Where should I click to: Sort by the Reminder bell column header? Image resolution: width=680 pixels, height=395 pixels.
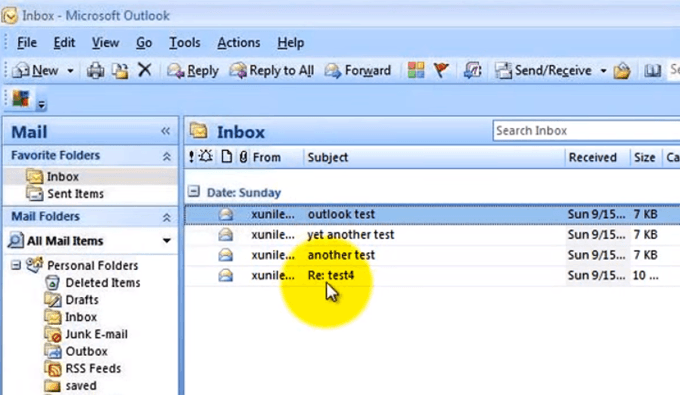206,157
